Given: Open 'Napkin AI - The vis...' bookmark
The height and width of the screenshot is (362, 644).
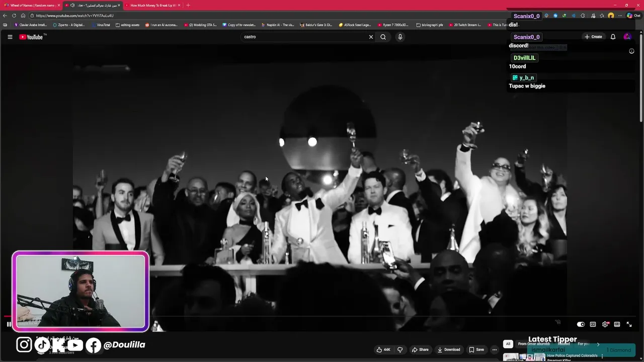Looking at the screenshot, I should (278, 25).
